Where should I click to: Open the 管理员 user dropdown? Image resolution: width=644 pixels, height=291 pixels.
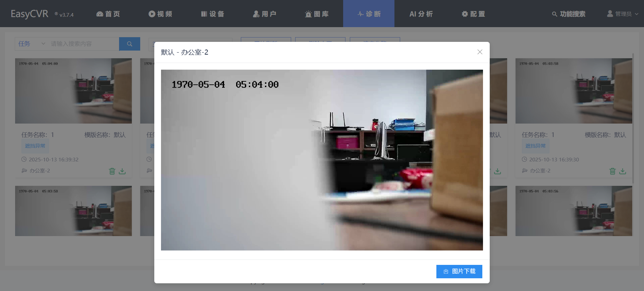623,14
